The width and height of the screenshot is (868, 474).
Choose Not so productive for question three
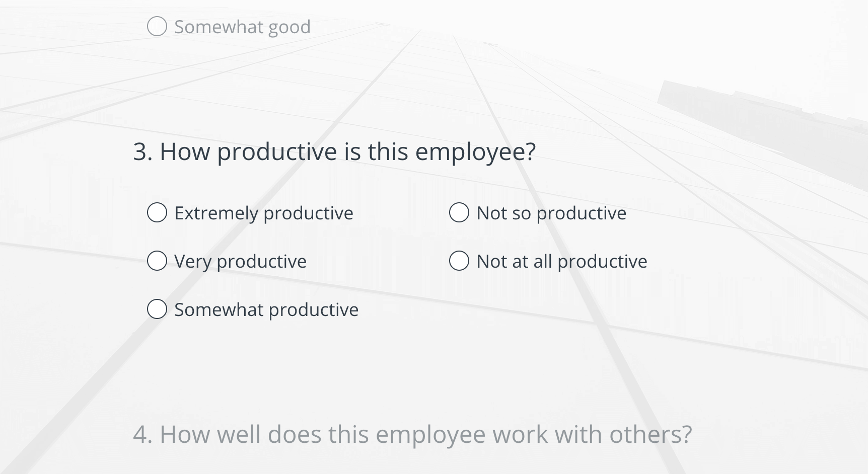pyautogui.click(x=459, y=213)
